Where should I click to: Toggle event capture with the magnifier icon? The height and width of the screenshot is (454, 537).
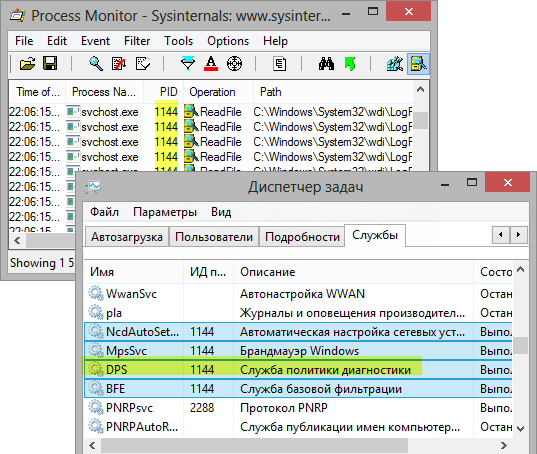96,64
